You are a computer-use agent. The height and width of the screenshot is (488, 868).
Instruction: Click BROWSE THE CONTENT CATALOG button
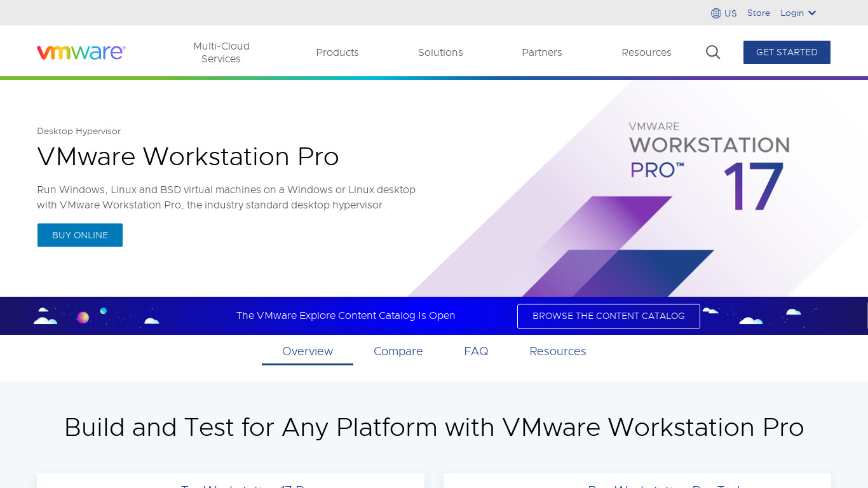click(609, 316)
